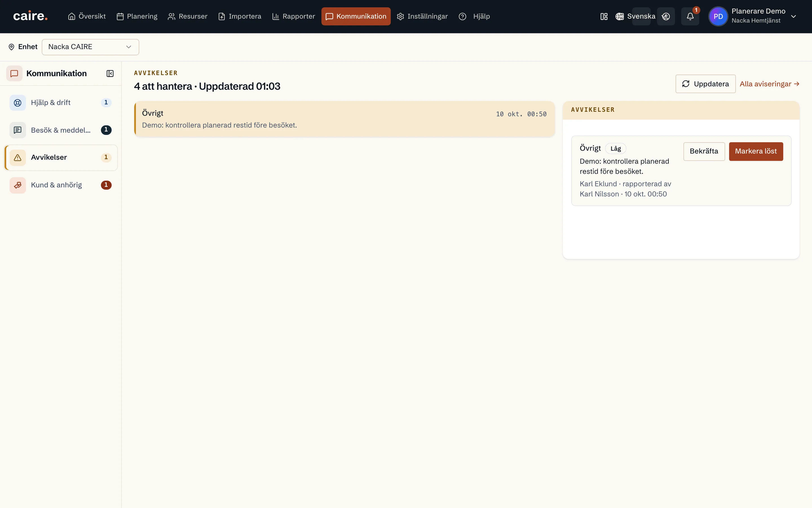Click the Låg priority badge
This screenshot has height=508, width=812.
point(615,148)
